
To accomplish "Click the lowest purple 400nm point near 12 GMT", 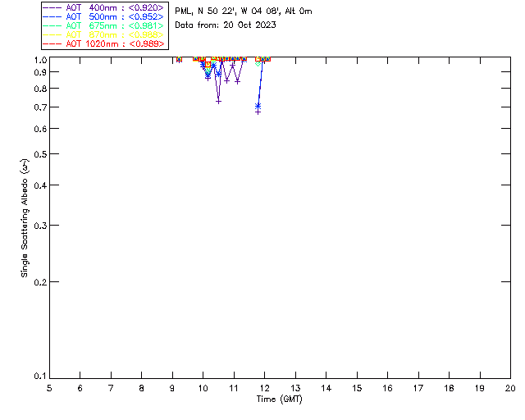I will tap(258, 112).
